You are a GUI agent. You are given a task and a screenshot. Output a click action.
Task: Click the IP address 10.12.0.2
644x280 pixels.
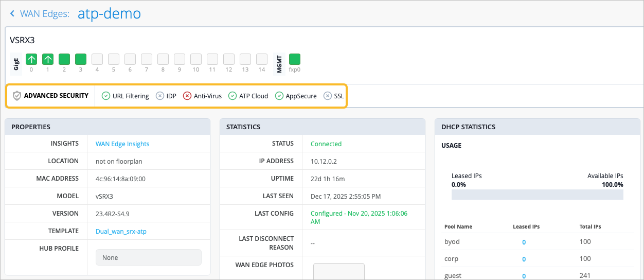(324, 161)
